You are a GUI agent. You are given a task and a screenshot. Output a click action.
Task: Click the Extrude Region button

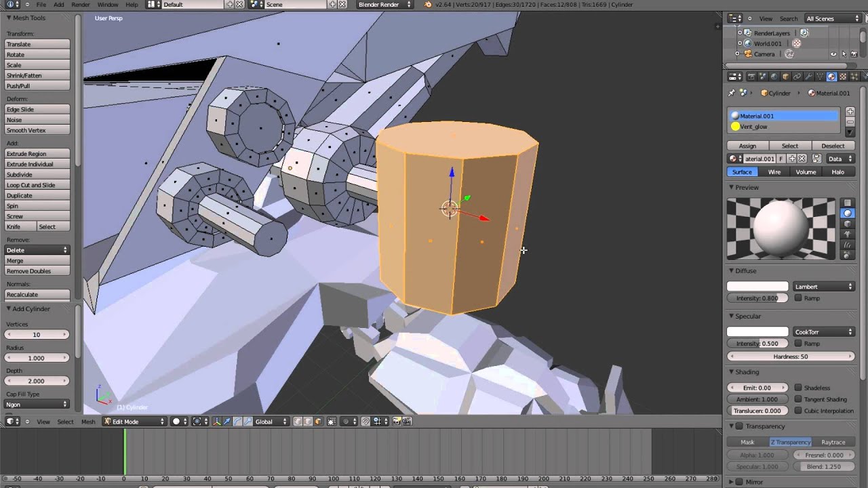click(x=37, y=154)
